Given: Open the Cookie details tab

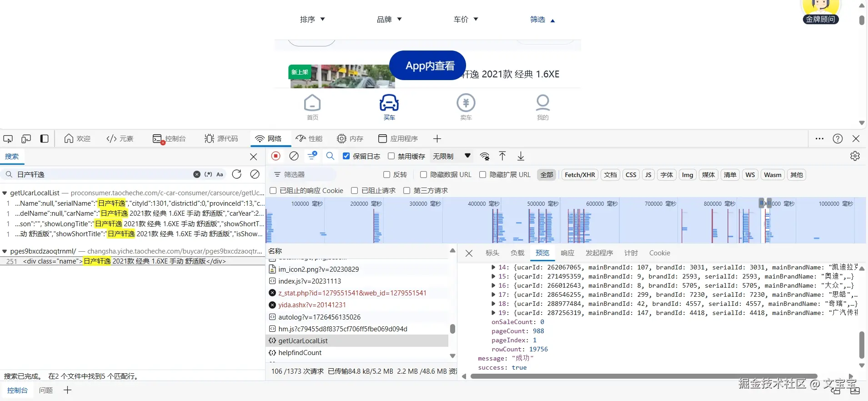Looking at the screenshot, I should (x=660, y=253).
